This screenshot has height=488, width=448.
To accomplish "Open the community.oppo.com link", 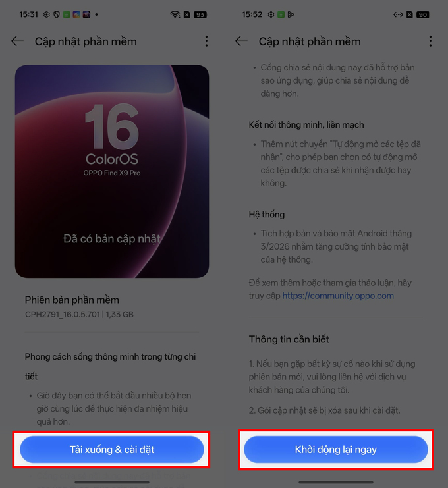I will (338, 296).
